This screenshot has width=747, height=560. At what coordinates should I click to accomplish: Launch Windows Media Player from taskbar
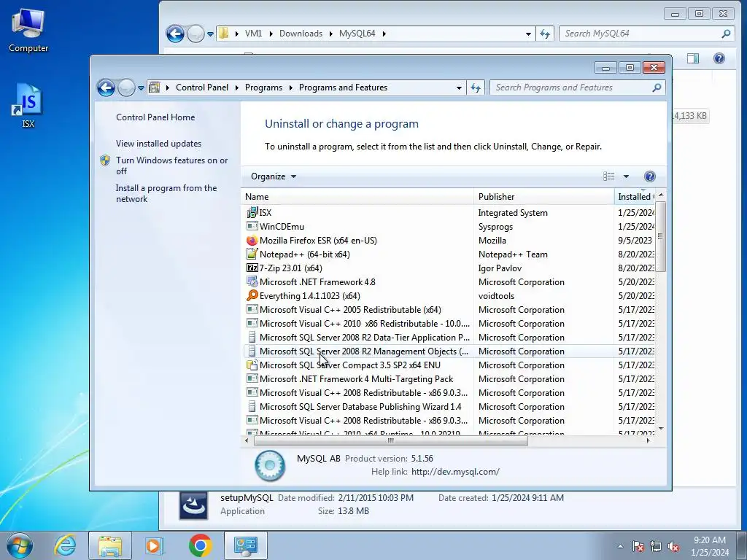(155, 545)
